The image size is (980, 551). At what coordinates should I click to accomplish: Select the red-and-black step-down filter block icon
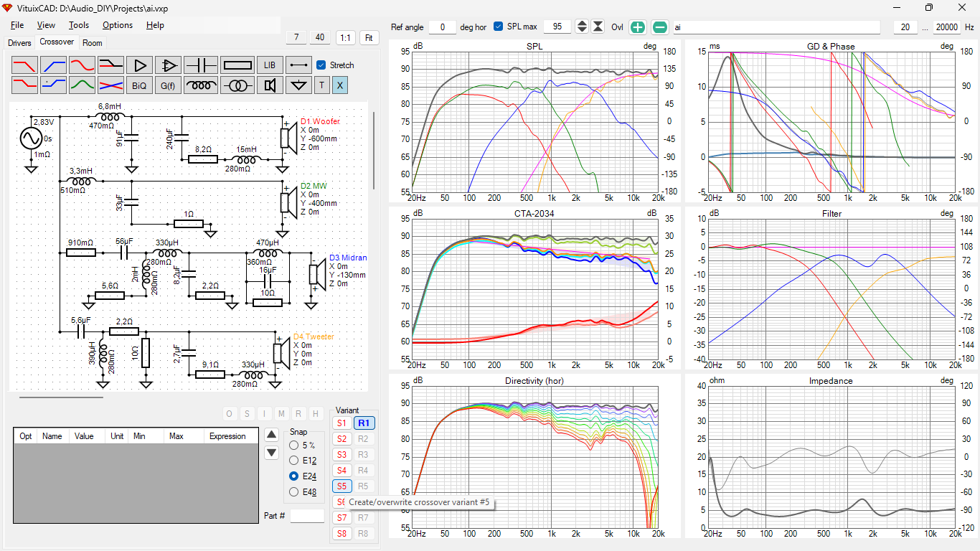coord(110,65)
